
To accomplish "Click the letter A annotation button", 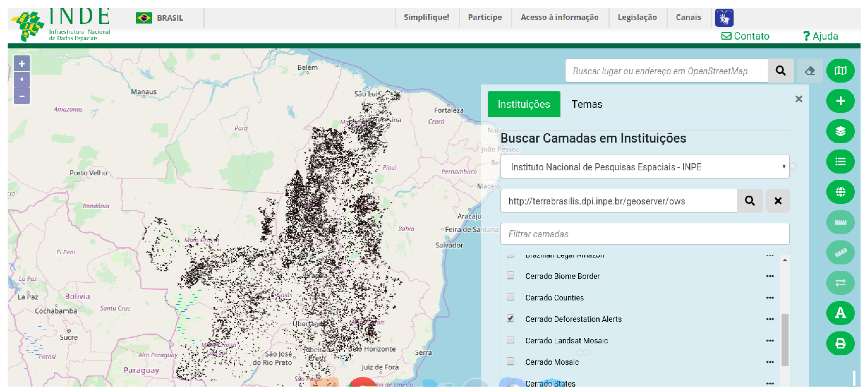I will [840, 313].
